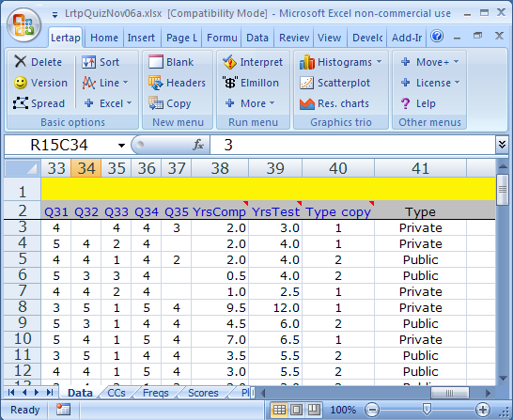Go to the first sheet tab arrow
The width and height of the screenshot is (513, 420).
click(x=11, y=392)
